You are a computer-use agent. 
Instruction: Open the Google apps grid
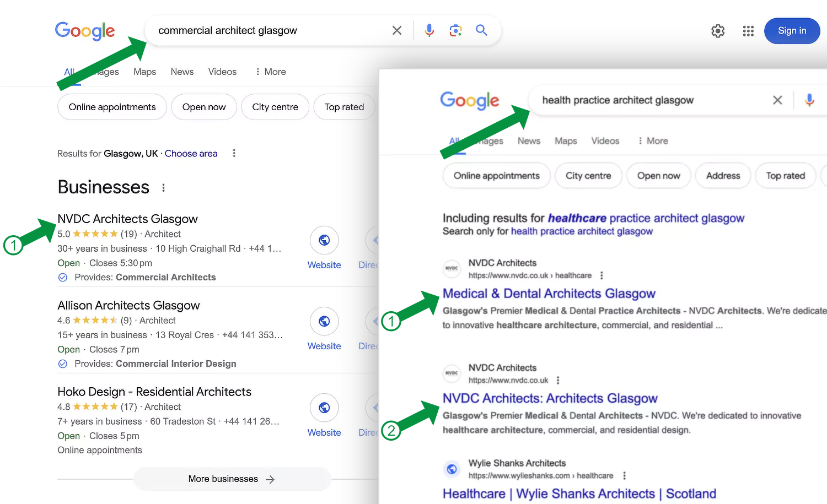click(x=748, y=31)
